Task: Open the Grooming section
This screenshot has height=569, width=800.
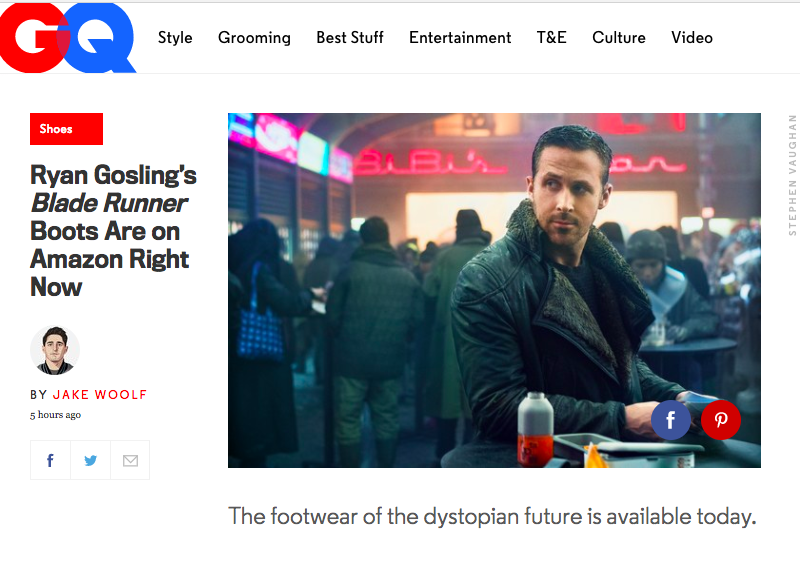Action: (254, 38)
